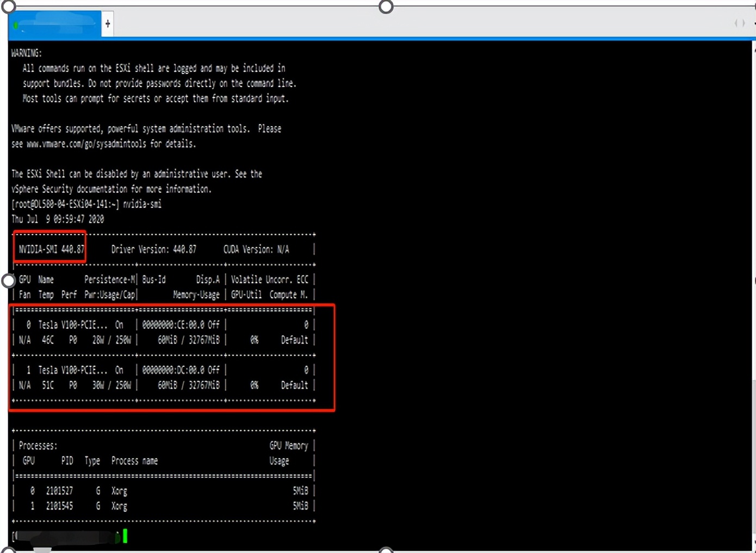Click the "46C" temperature reading

pos(48,340)
